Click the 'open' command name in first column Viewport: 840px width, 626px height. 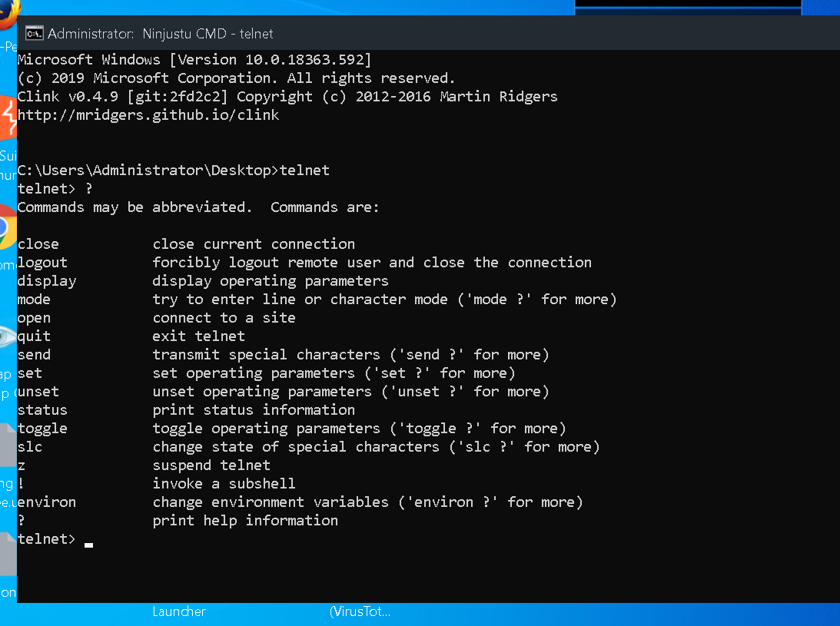(34, 318)
